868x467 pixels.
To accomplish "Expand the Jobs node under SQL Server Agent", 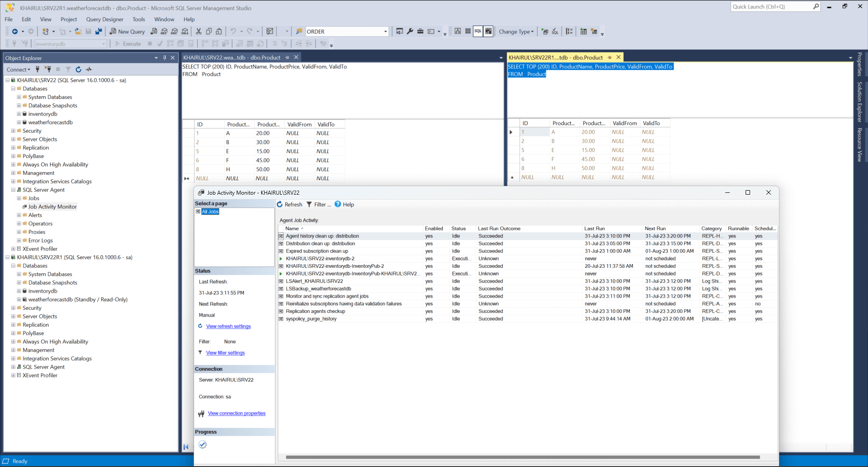I will pos(19,198).
